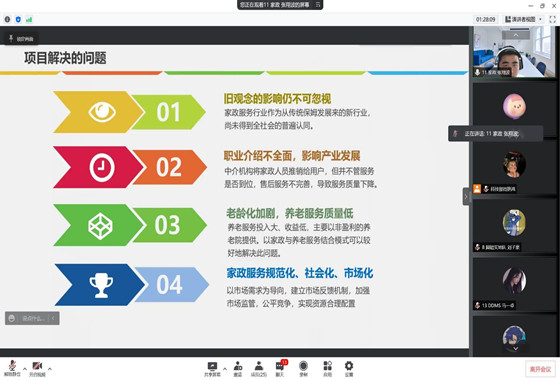Check the network signal strength icon
The height and width of the screenshot is (380, 560).
click(29, 19)
